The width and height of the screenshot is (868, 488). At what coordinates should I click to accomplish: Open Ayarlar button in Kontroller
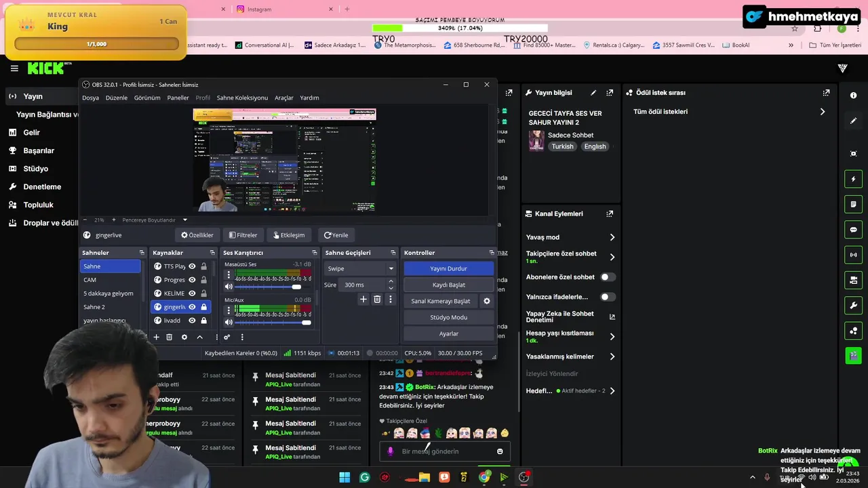point(448,333)
